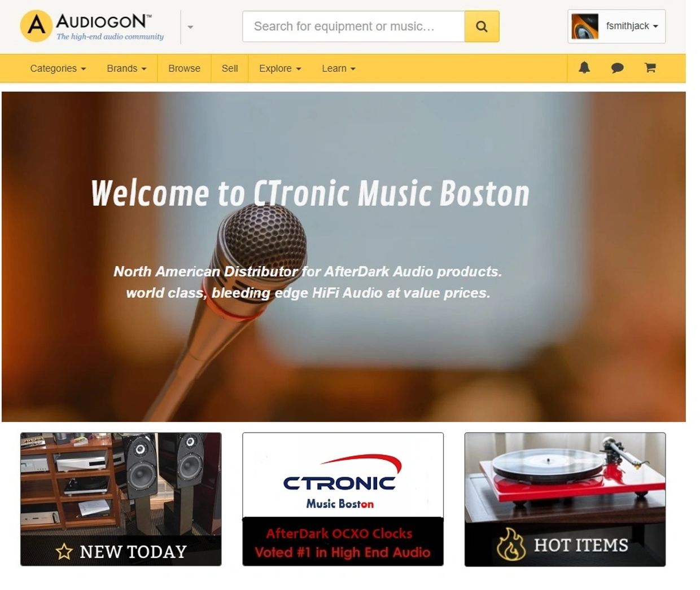Click the Audiogon logo
Viewport: 700px width, 590px height.
click(92, 27)
